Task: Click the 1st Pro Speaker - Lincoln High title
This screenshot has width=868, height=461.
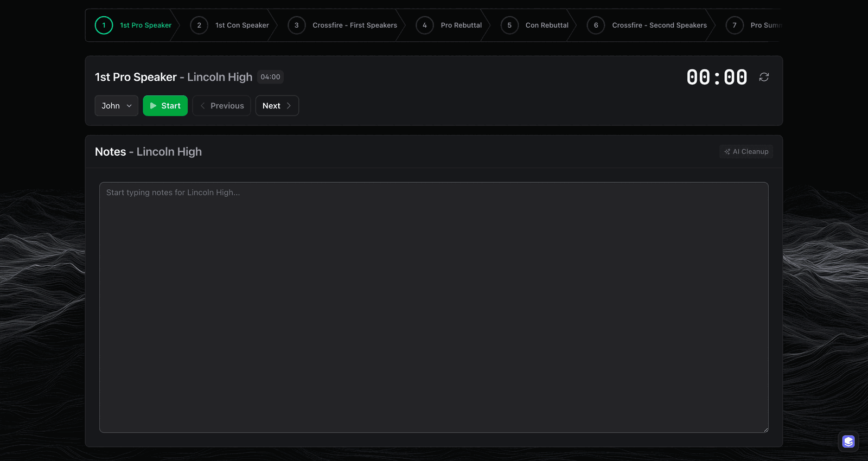Action: (x=174, y=77)
